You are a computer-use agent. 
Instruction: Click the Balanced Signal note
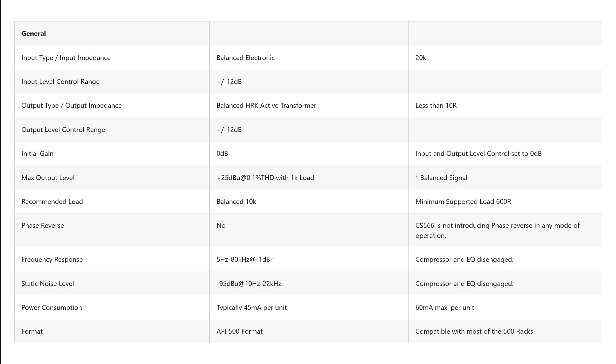pyautogui.click(x=441, y=178)
